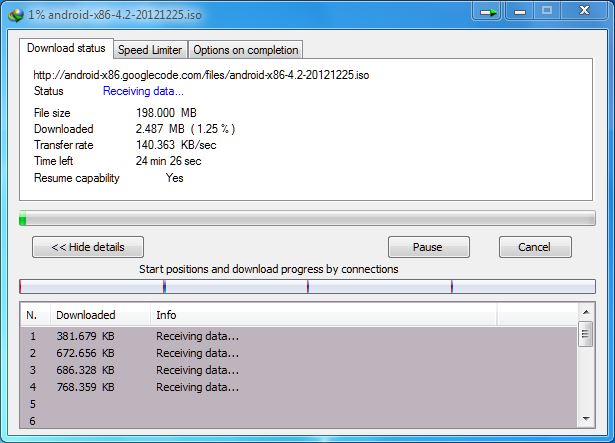Click the N. column header
The width and height of the screenshot is (615, 443).
pyautogui.click(x=35, y=315)
